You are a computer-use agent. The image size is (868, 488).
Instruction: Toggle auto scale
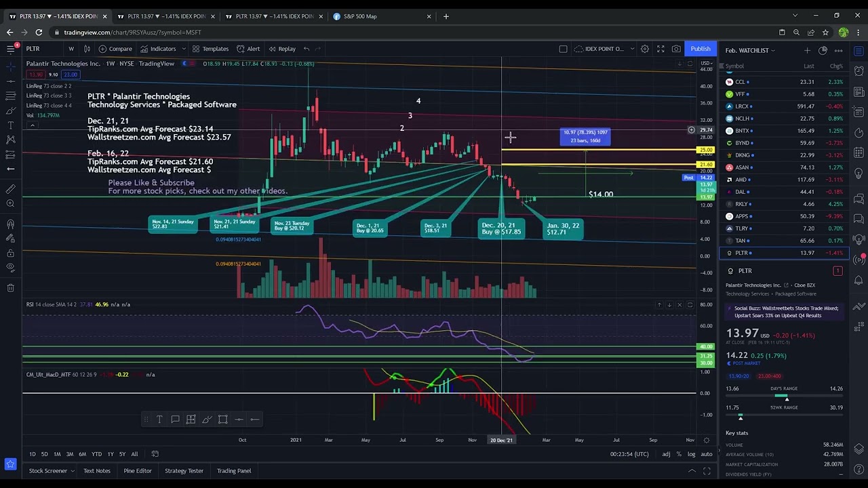[x=706, y=454]
